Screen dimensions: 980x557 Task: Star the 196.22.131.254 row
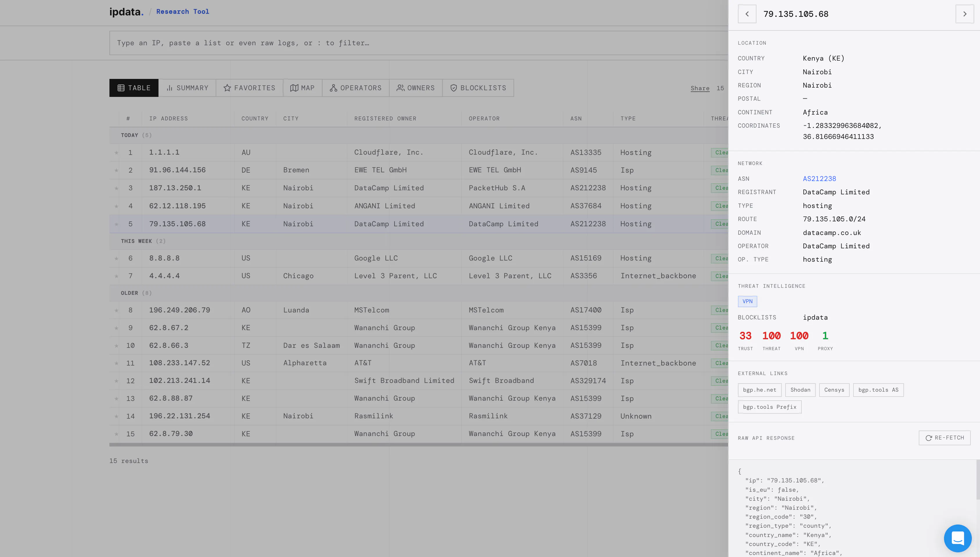pyautogui.click(x=116, y=417)
